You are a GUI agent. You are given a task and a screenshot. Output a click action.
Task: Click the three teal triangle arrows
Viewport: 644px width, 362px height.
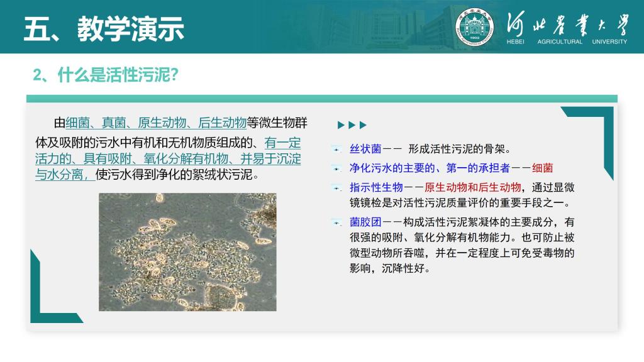[352, 125]
